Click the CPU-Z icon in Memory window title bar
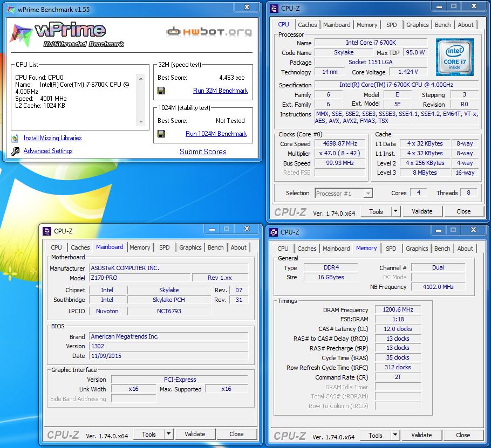The width and height of the screenshot is (491, 448). point(274,232)
